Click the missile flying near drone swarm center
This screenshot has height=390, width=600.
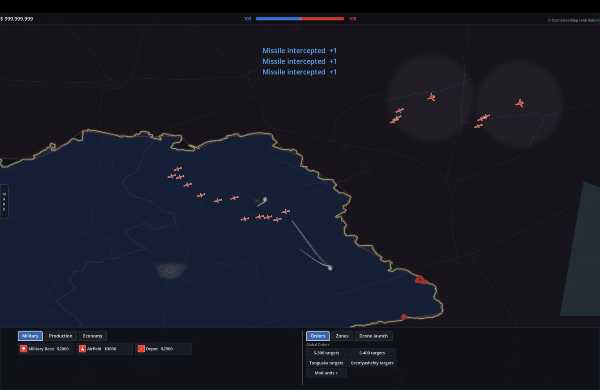click(x=264, y=199)
